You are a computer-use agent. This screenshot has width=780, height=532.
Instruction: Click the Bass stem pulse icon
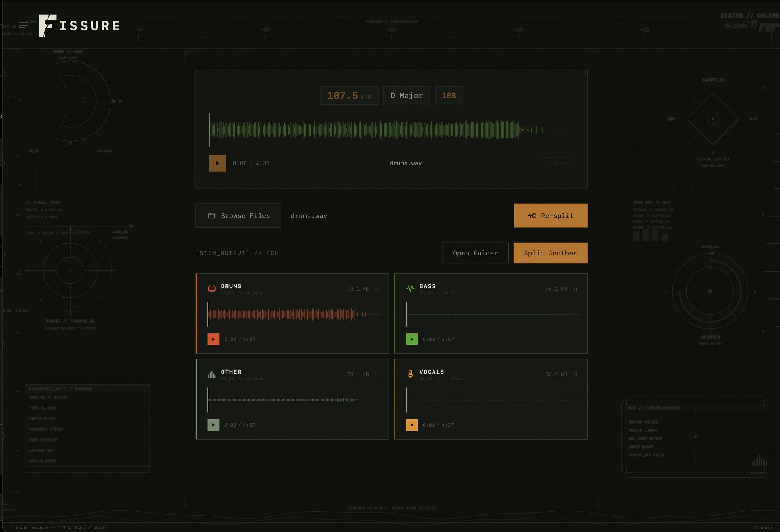[x=410, y=289]
